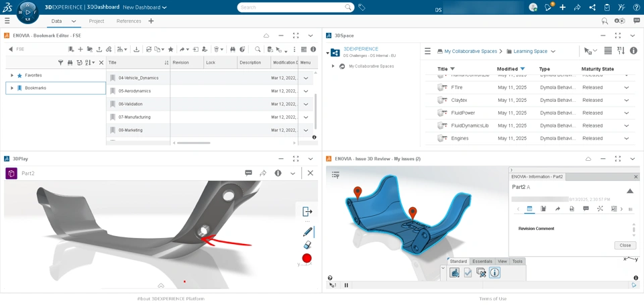Open the user profile avatar
Viewport: 644px width, 305px height.
(x=533, y=7)
